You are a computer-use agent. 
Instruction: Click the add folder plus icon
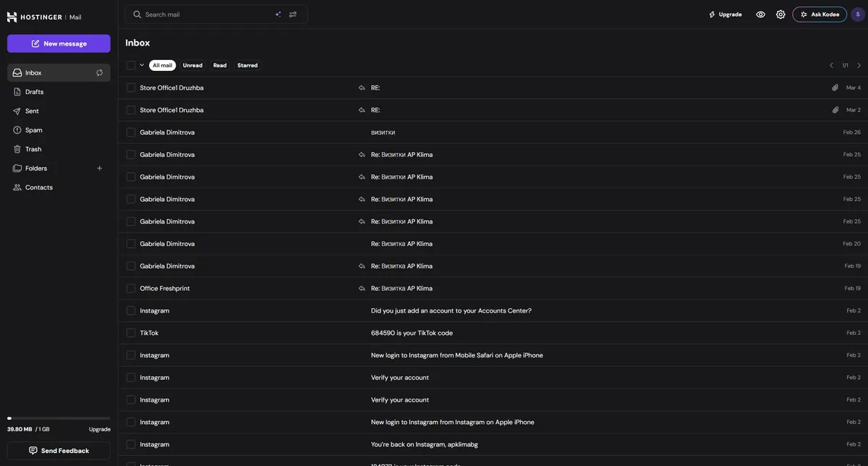point(100,169)
